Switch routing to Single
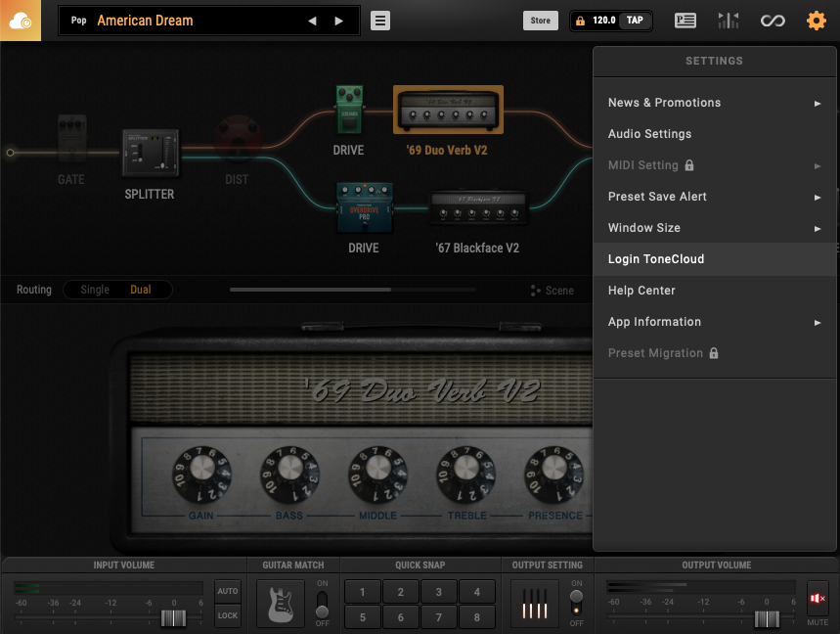This screenshot has width=840, height=634. [95, 290]
